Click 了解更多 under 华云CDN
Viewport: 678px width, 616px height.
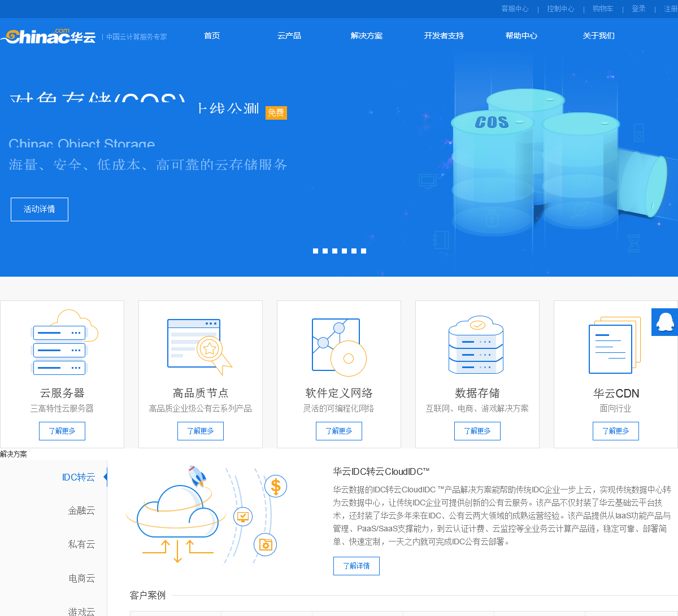(616, 431)
